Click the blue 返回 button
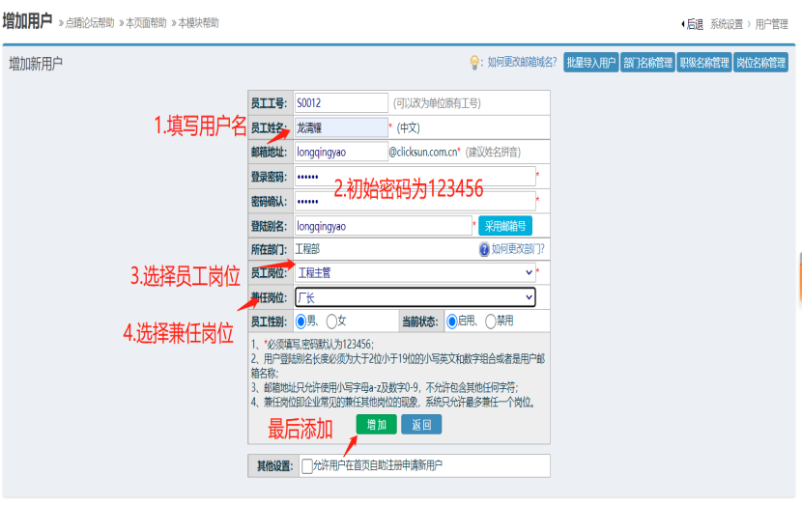The width and height of the screenshot is (802, 532). [x=421, y=425]
